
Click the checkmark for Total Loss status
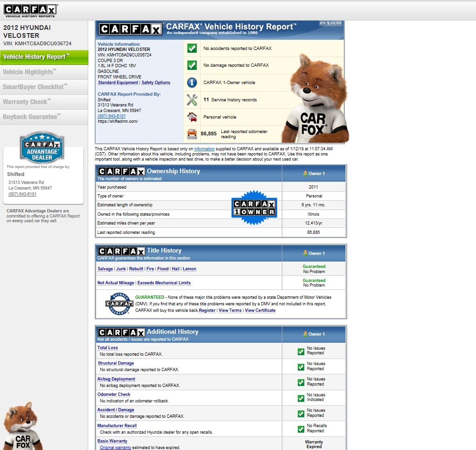pyautogui.click(x=301, y=352)
